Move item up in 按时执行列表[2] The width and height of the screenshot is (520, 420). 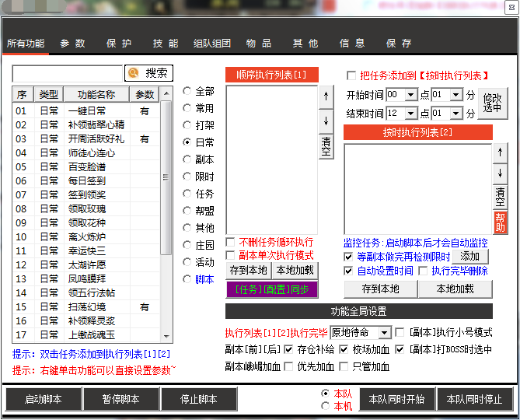pos(500,152)
